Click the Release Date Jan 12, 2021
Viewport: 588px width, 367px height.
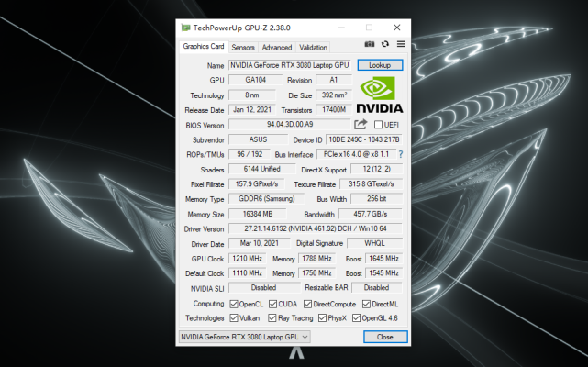pos(252,109)
